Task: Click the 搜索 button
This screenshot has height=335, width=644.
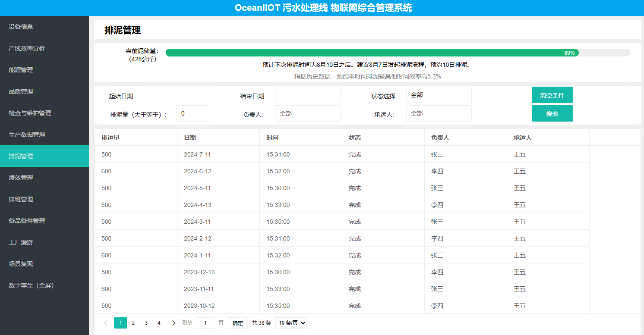Action: 552,113
